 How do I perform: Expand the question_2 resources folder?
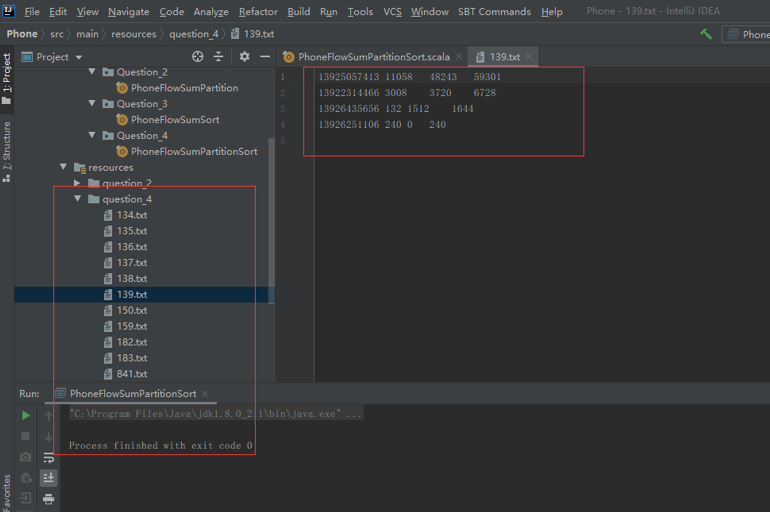(x=77, y=183)
